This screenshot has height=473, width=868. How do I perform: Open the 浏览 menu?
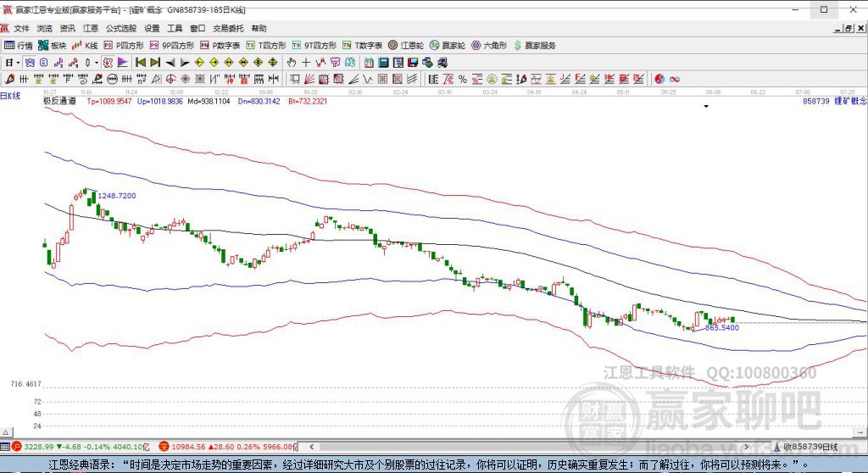pos(44,29)
